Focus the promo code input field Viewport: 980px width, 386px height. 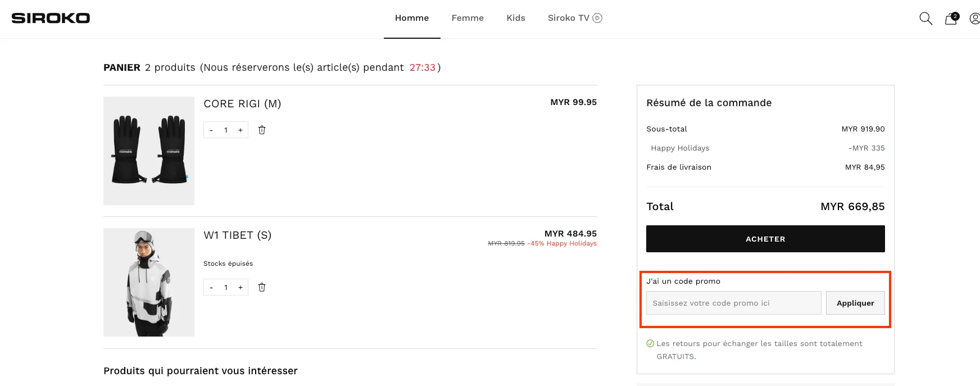pyautogui.click(x=733, y=303)
